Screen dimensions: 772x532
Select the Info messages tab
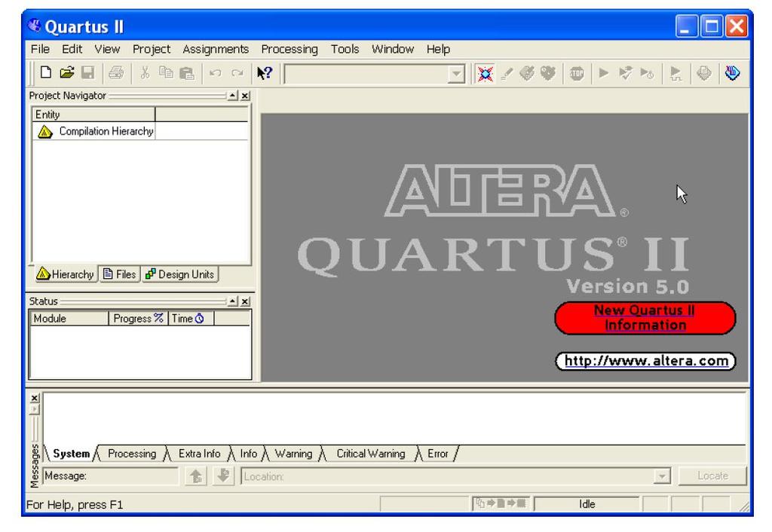(249, 454)
